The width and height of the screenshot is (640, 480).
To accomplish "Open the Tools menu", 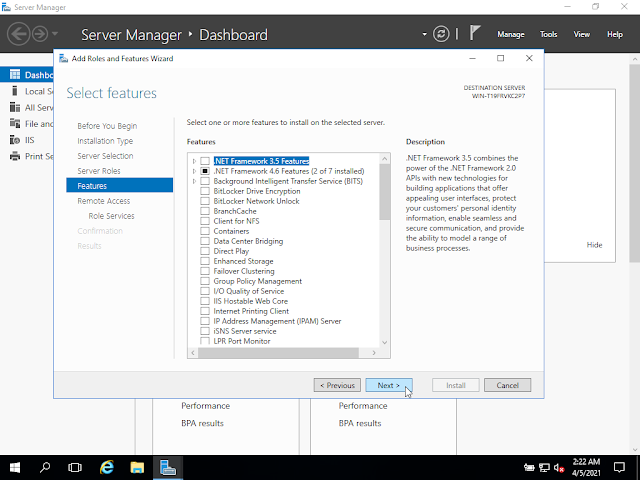I will pos(548,34).
